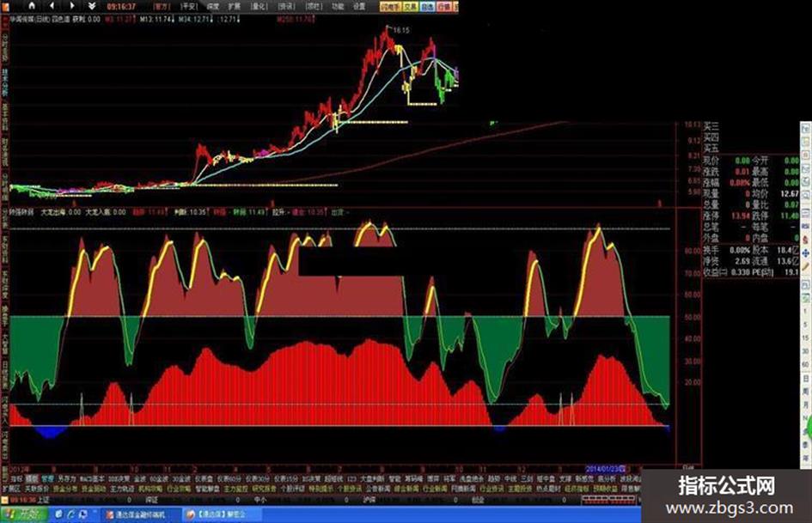Click the 沪深 index in status bar
812x523 pixels.
pyautogui.click(x=369, y=500)
